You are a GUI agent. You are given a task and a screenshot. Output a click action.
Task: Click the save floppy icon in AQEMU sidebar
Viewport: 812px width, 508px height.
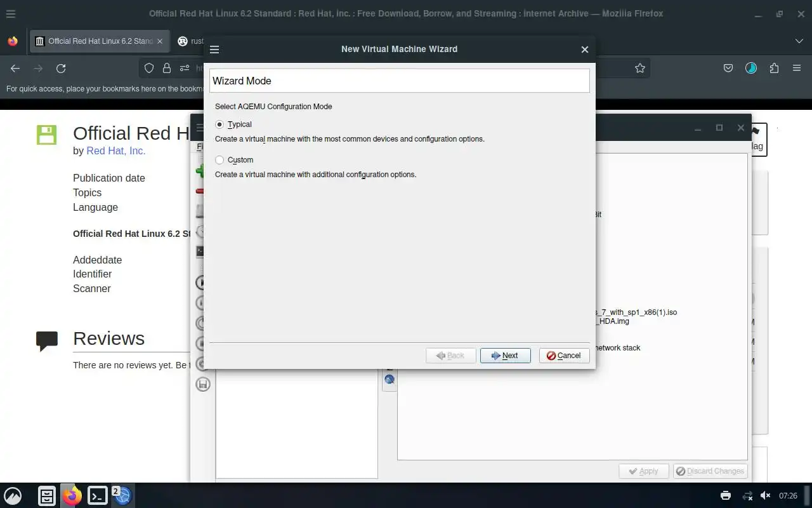[x=203, y=384]
